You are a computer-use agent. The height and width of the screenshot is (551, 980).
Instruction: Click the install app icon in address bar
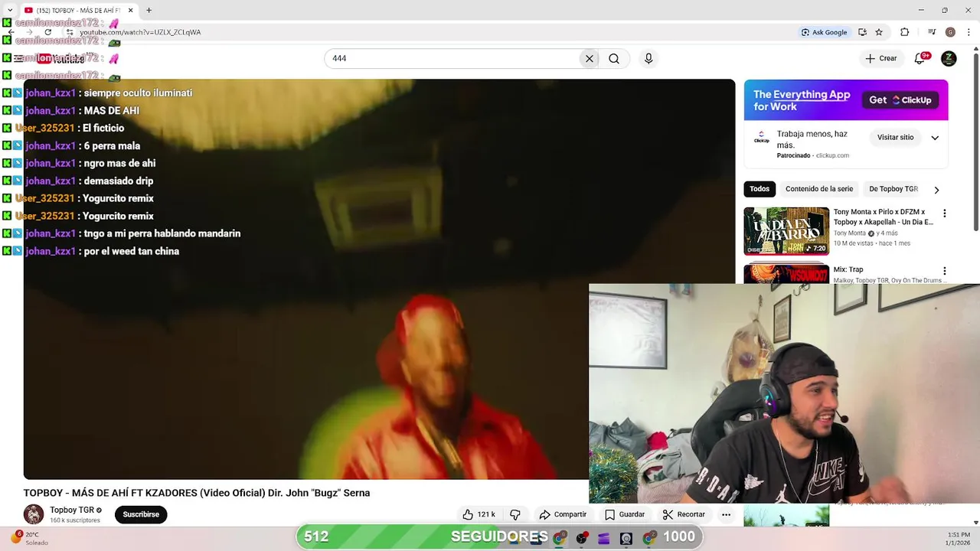pos(862,32)
